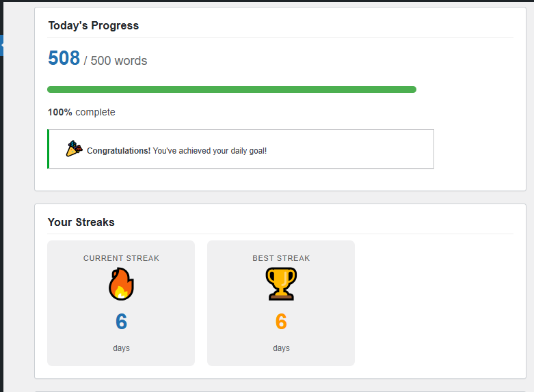Click the party popper celebration icon
The image size is (534, 392).
pos(74,148)
